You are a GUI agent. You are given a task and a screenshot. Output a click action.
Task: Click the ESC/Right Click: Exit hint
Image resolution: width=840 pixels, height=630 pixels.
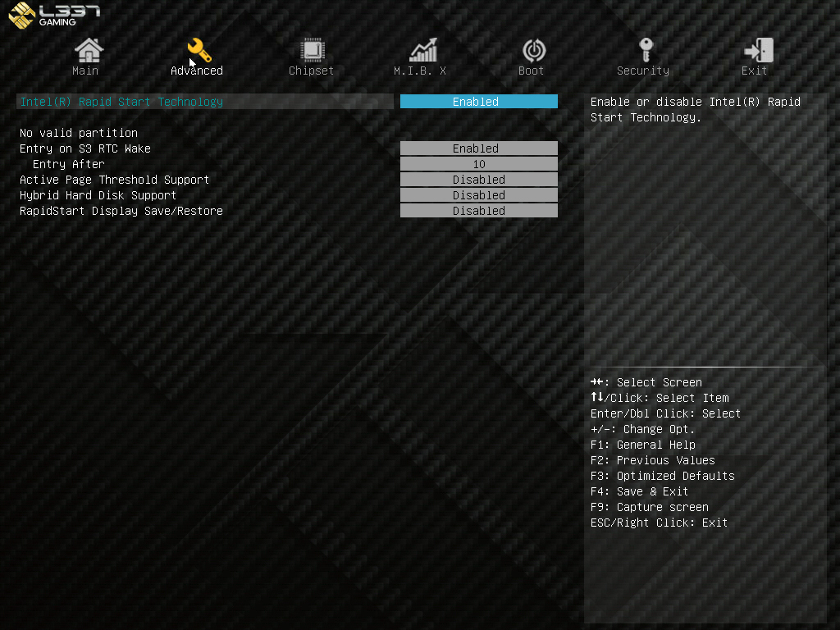pos(659,523)
